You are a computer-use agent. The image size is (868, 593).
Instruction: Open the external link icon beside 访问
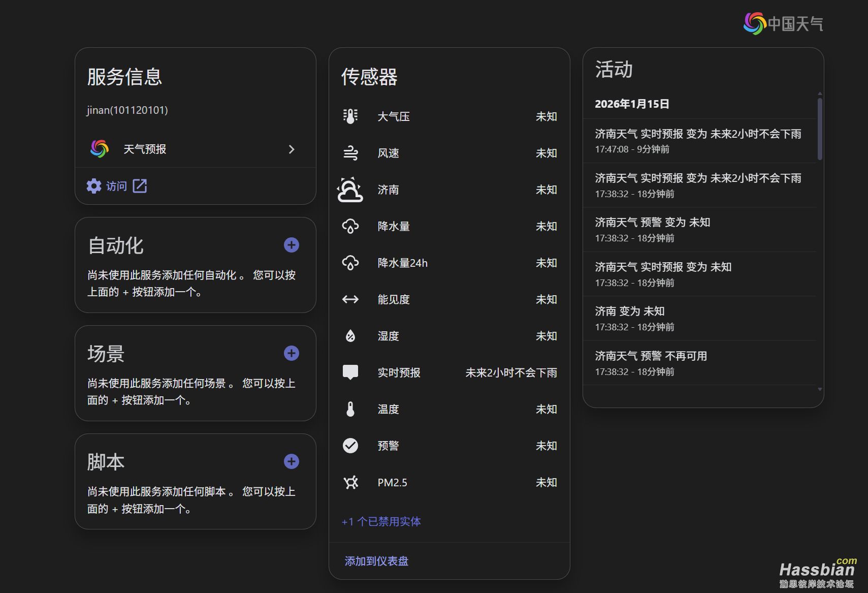[x=140, y=186]
